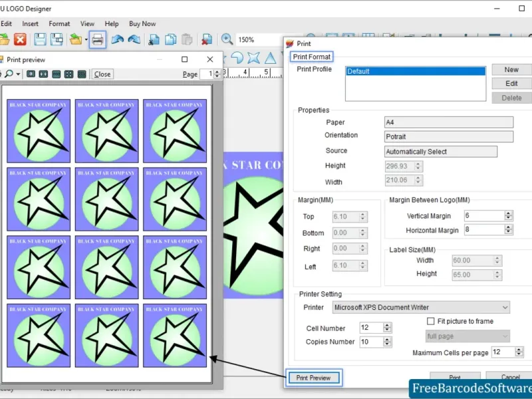
Task: Click the red X close-document toolbar icon
Action: pyautogui.click(x=20, y=40)
